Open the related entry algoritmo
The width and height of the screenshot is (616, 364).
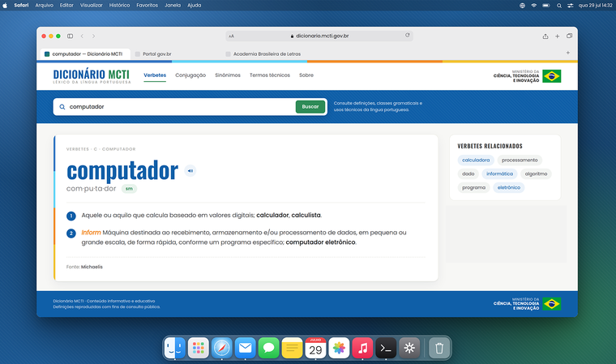[x=536, y=173]
